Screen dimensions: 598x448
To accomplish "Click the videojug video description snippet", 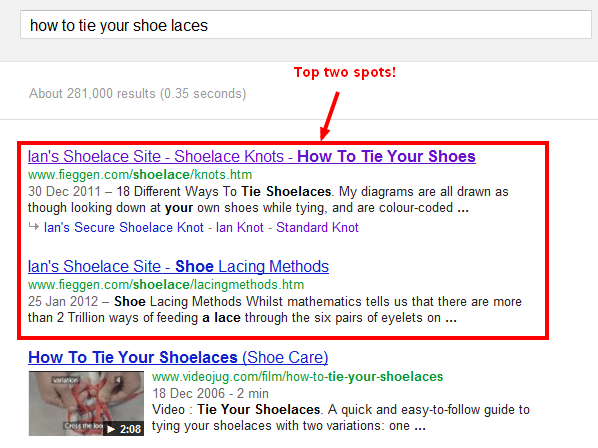I will point(341,417).
